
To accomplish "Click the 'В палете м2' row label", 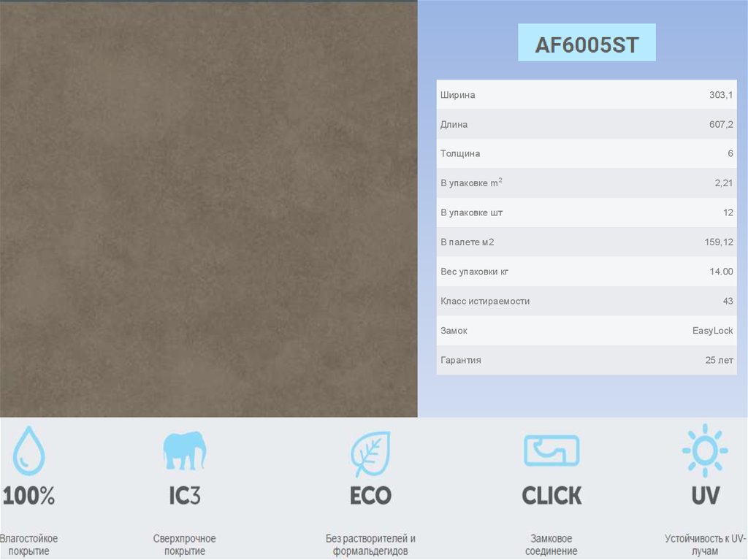I will click(x=467, y=242).
